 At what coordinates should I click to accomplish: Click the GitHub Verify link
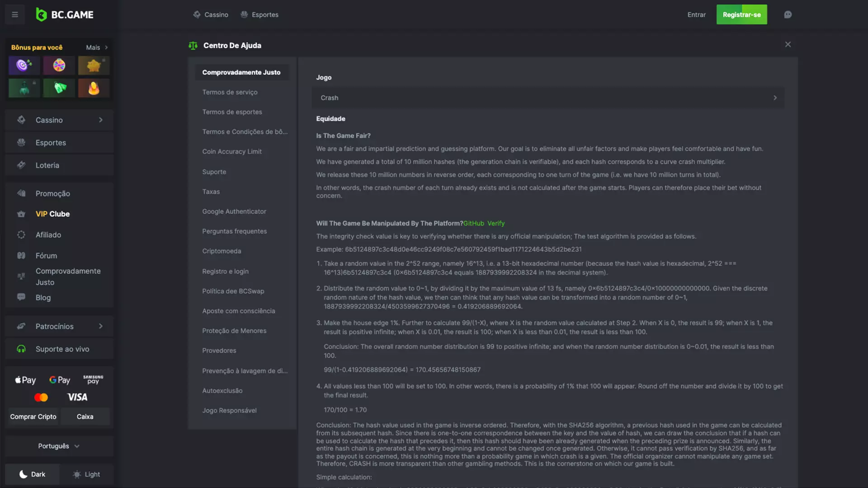[x=484, y=224]
